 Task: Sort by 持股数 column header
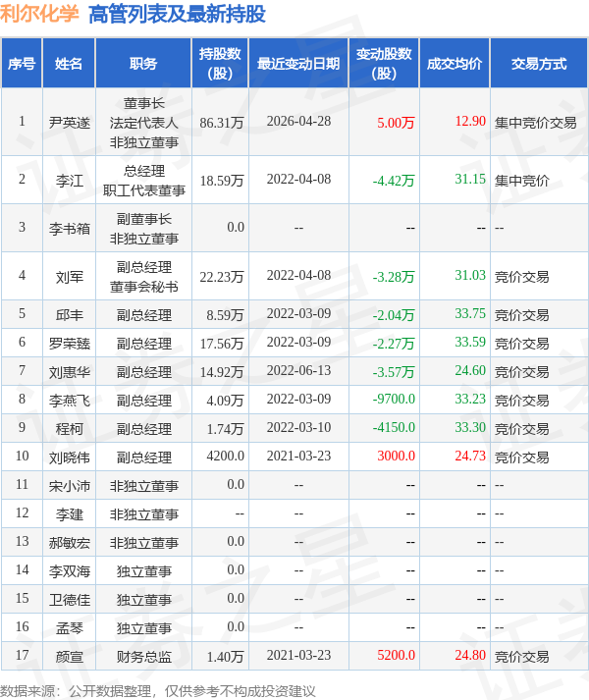(221, 64)
